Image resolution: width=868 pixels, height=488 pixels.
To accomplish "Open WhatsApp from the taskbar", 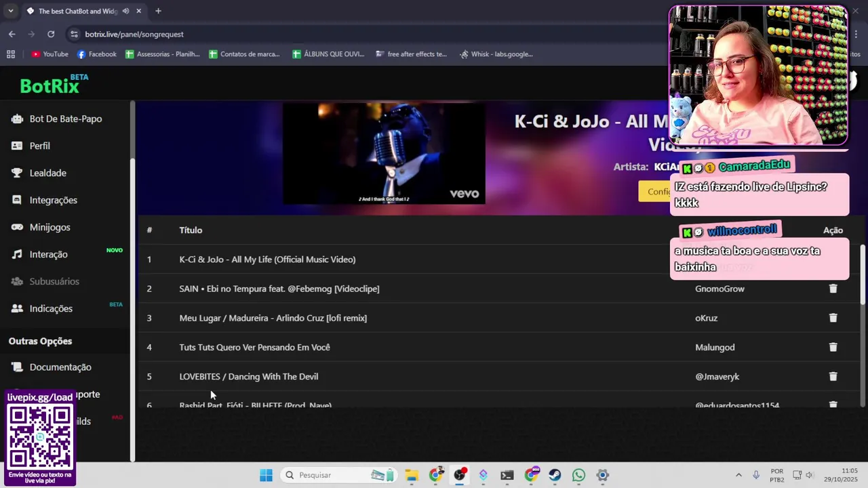I will click(578, 475).
